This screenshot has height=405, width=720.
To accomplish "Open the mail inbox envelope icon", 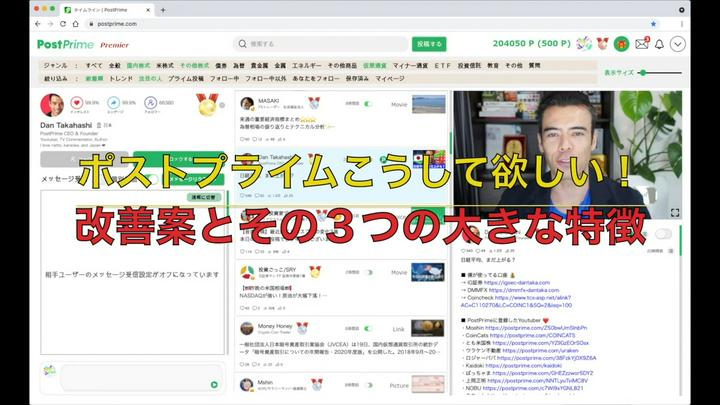I will (641, 44).
